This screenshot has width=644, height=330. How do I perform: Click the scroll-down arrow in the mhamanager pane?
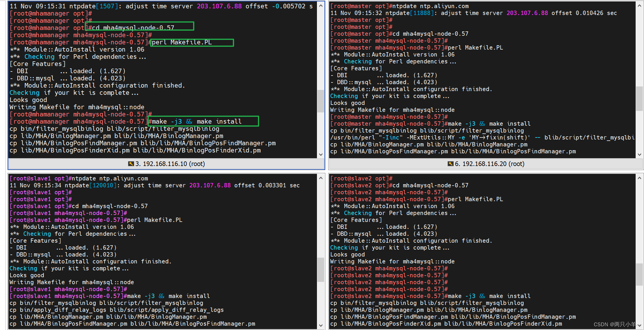(321, 154)
